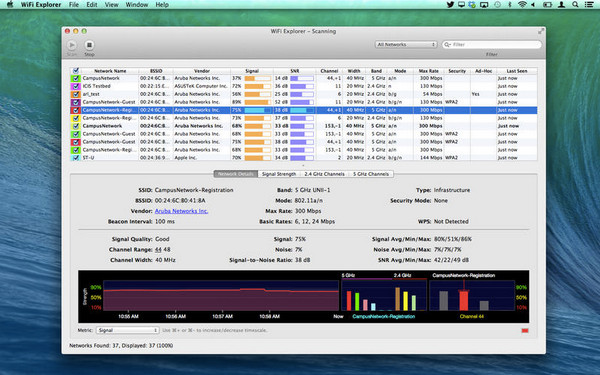Open the All Networks dropdown
The height and width of the screenshot is (375, 600).
pos(406,45)
